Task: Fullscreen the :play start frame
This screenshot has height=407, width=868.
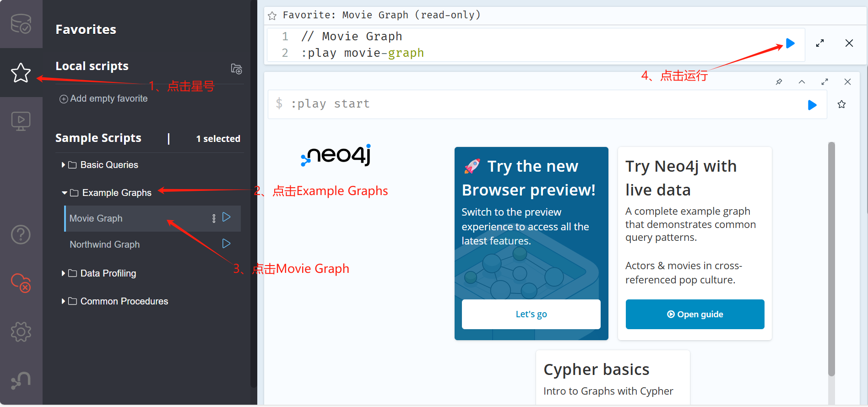Action: tap(825, 82)
